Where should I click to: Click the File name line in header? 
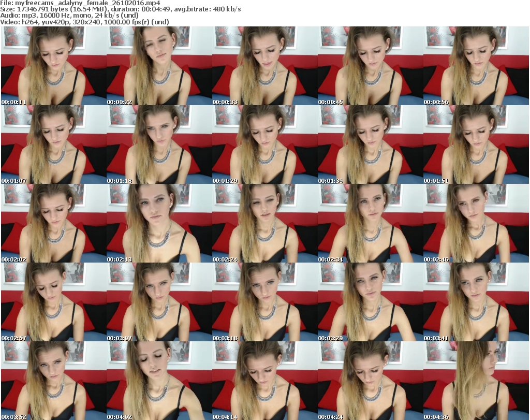click(80, 3)
